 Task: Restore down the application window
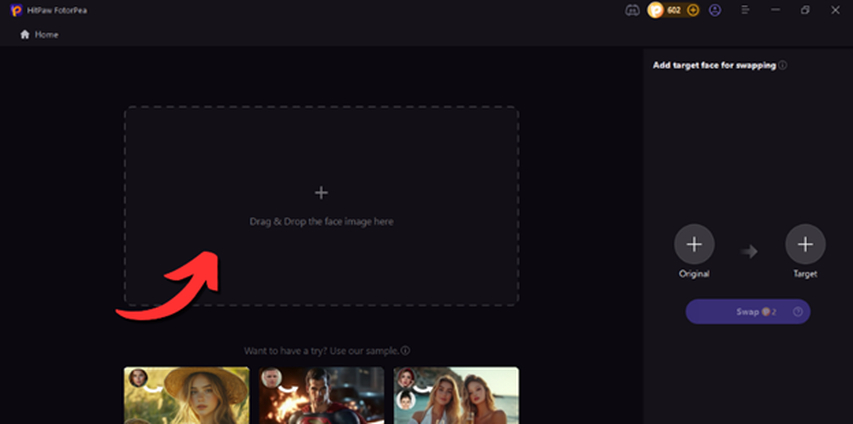click(805, 10)
